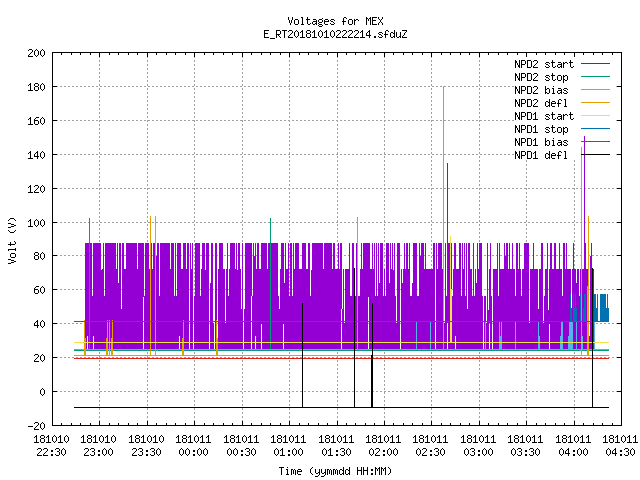Click the x-axis tick 181011 03:30
The width and height of the screenshot is (640, 480).
point(526,446)
